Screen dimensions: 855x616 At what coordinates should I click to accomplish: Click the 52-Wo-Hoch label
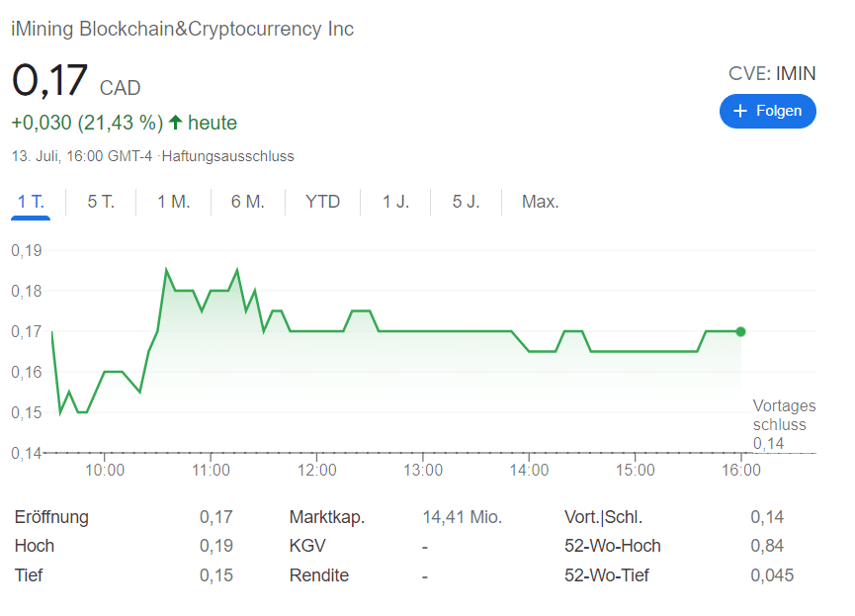click(613, 546)
